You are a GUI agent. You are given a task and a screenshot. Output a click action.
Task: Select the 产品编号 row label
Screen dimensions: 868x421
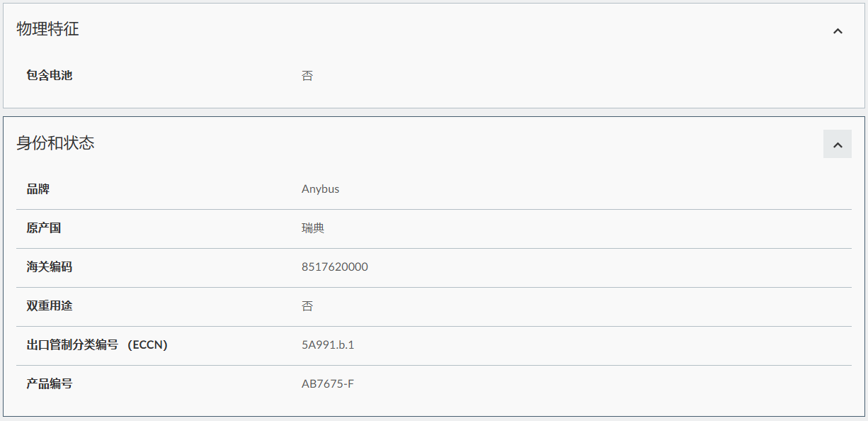(50, 384)
